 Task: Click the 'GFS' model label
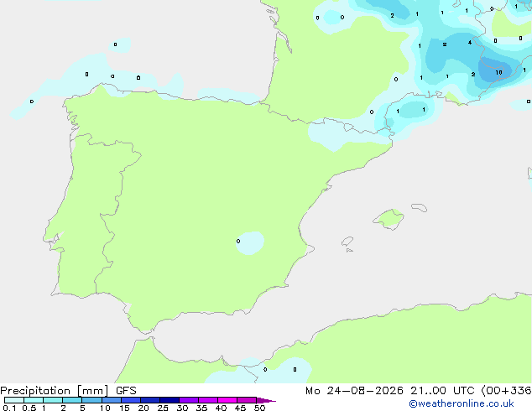126,391
